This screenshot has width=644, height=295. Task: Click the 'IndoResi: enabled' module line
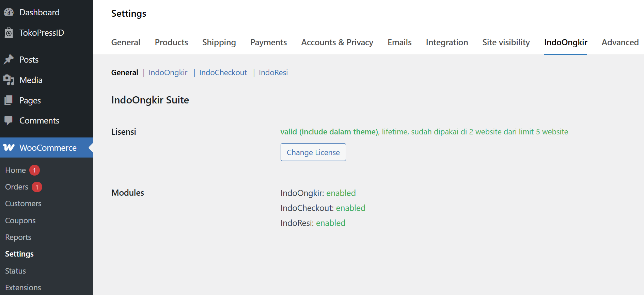click(x=313, y=223)
